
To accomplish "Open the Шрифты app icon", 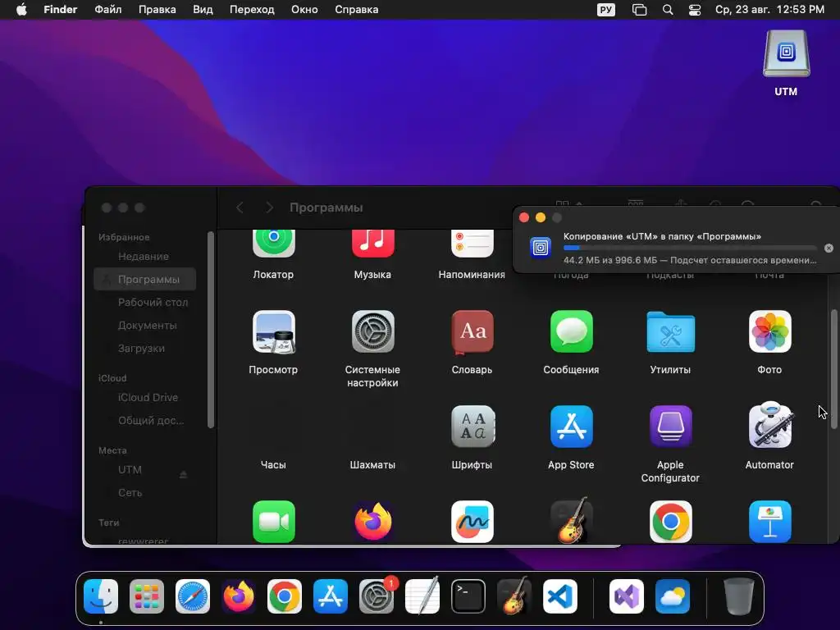I will click(472, 427).
